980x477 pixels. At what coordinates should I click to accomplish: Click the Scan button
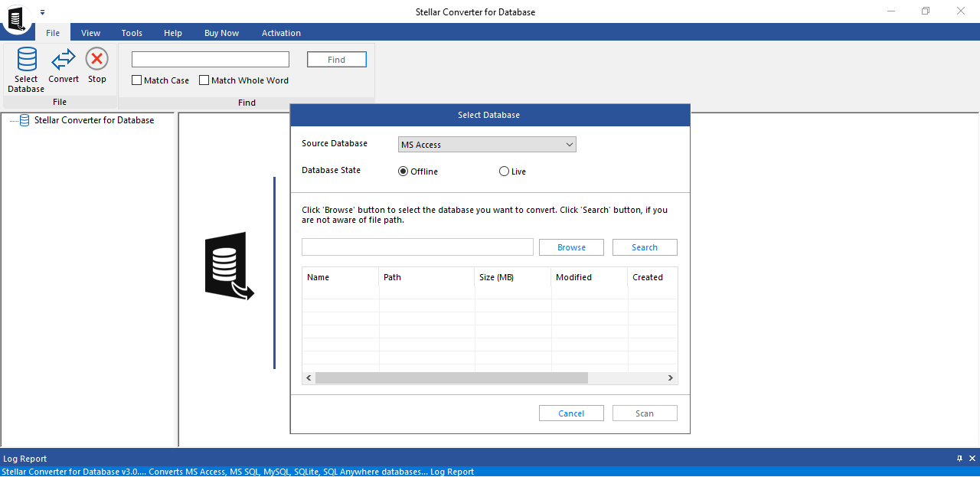[x=645, y=413]
